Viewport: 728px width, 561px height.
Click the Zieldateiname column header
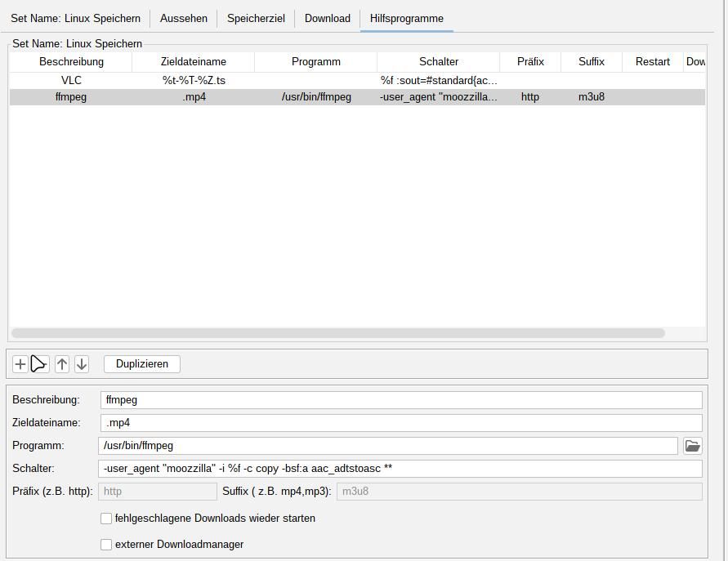(194, 62)
